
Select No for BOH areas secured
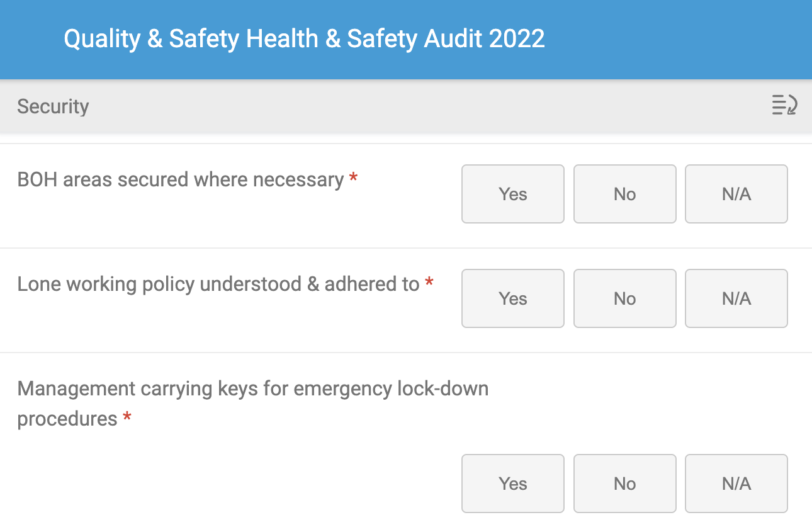[624, 194]
